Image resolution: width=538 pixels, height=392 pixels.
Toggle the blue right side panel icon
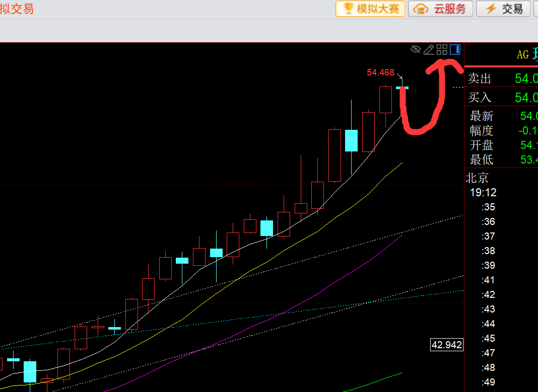click(x=455, y=49)
